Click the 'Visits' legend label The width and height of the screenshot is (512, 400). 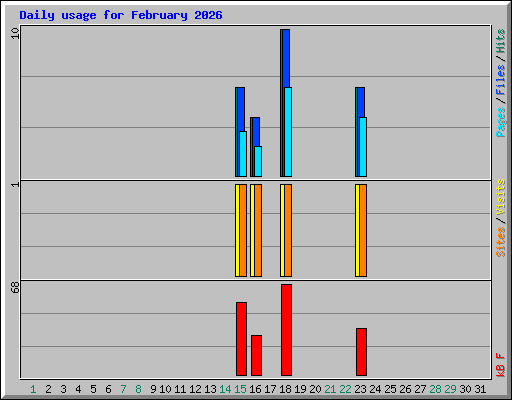click(501, 197)
